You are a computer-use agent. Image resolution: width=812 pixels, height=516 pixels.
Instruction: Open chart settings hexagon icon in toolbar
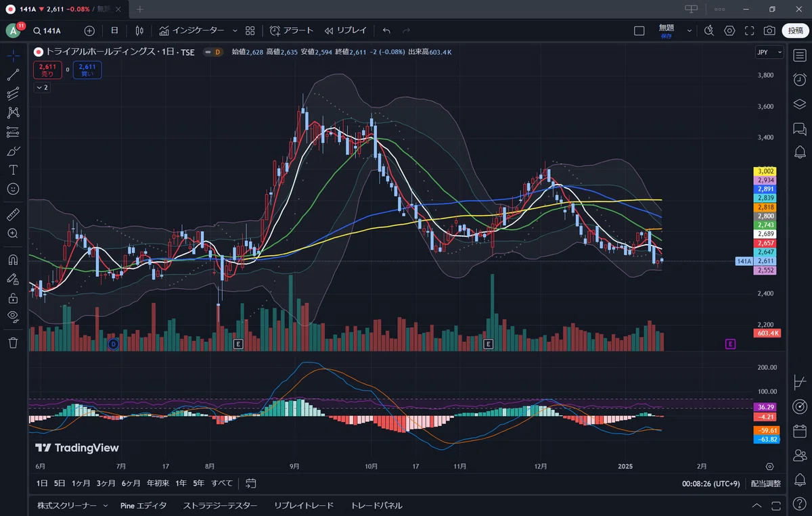click(x=729, y=30)
